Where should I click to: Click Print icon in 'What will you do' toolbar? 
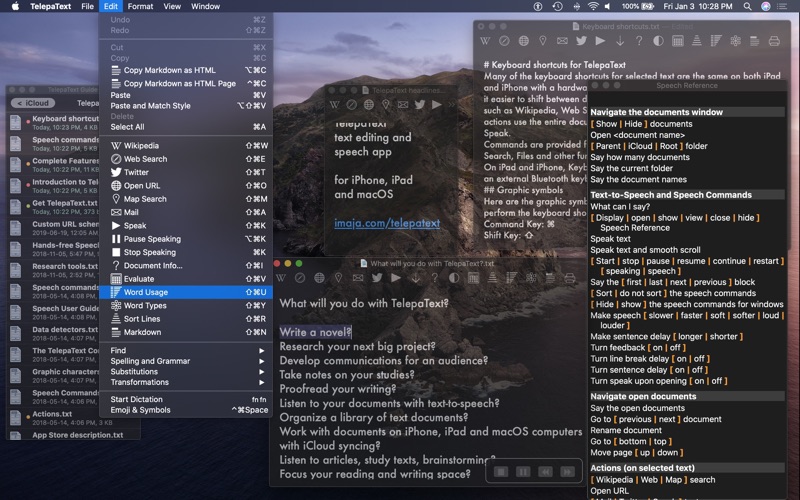point(569,278)
